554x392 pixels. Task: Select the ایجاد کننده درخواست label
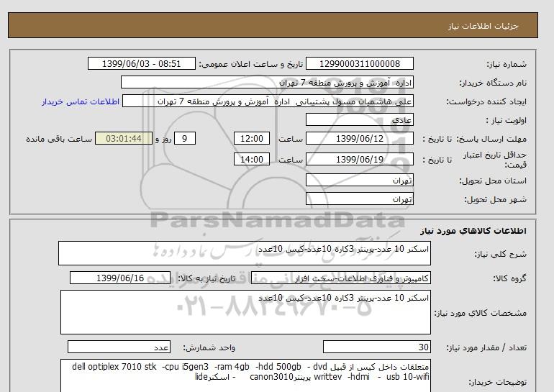point(486,101)
